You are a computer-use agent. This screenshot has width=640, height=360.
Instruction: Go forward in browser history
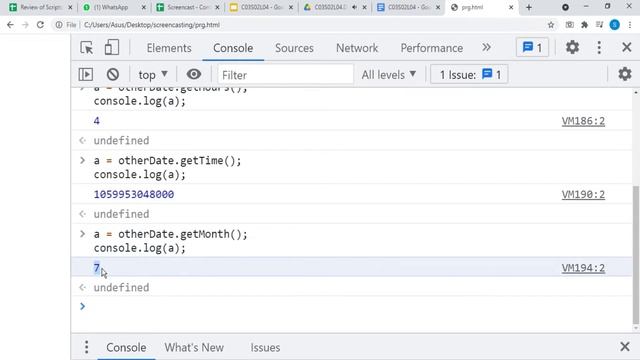point(25,25)
